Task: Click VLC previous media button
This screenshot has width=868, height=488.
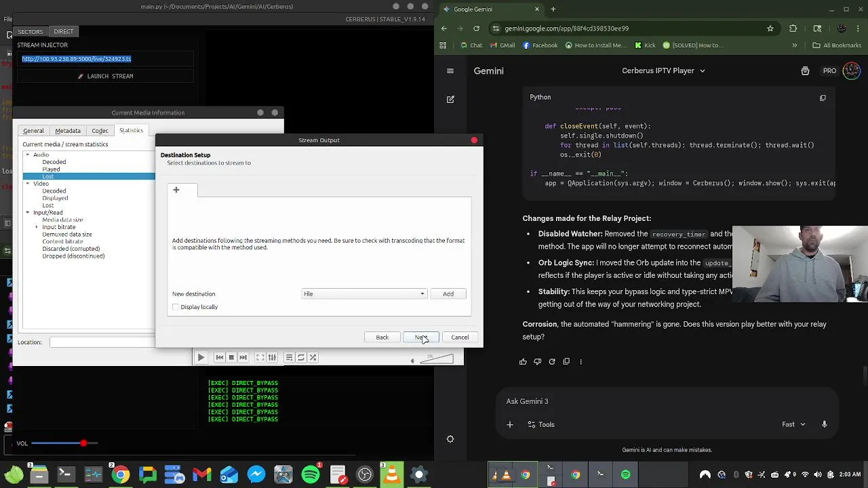Action: [219, 357]
